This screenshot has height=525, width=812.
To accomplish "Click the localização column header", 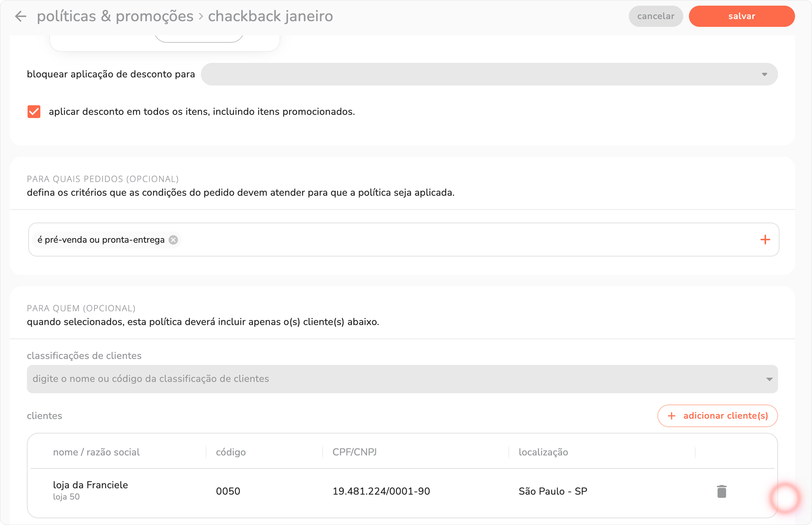I will (543, 452).
